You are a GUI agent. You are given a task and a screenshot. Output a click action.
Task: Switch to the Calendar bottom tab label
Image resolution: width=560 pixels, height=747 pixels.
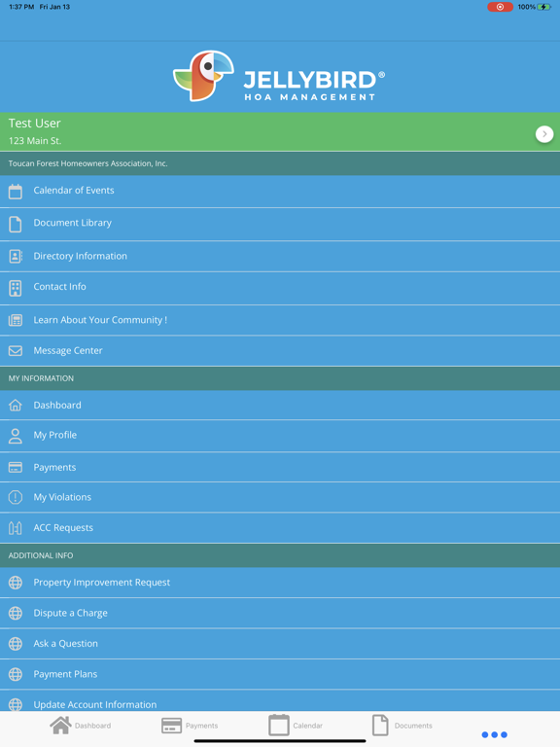click(307, 726)
